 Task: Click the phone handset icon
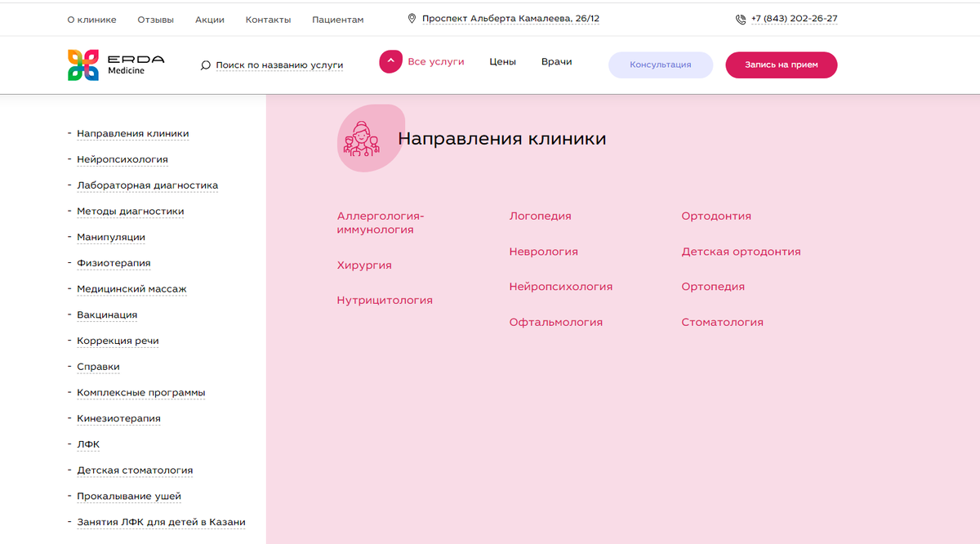(x=741, y=19)
